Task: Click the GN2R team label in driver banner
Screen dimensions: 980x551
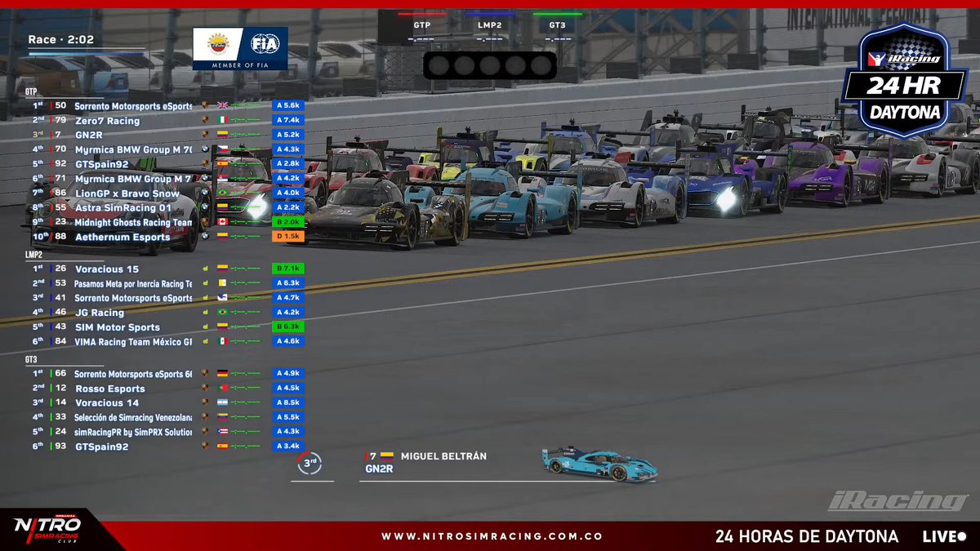Action: point(379,469)
